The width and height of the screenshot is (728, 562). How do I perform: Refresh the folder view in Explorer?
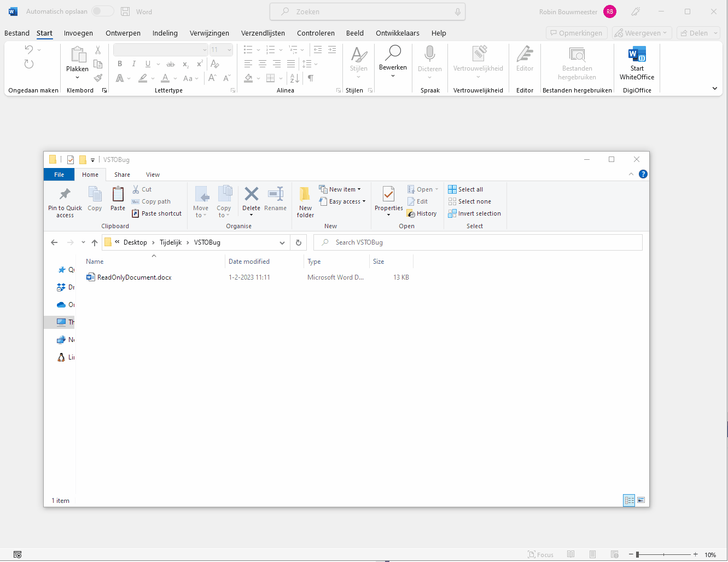298,242
